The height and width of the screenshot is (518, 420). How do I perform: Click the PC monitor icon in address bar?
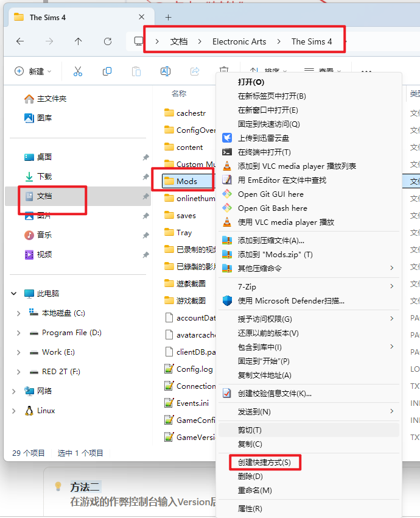point(139,41)
